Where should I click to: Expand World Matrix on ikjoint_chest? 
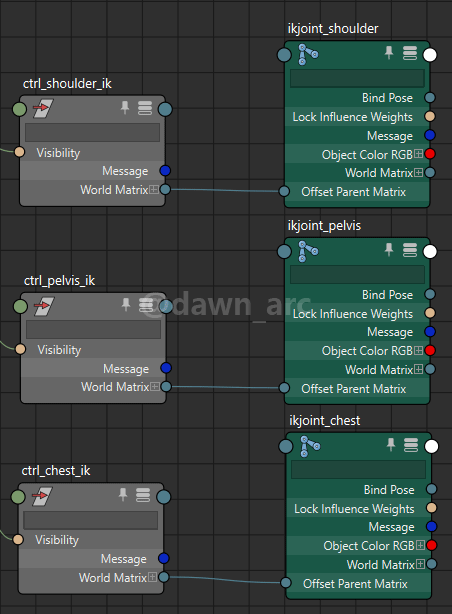coord(420,564)
